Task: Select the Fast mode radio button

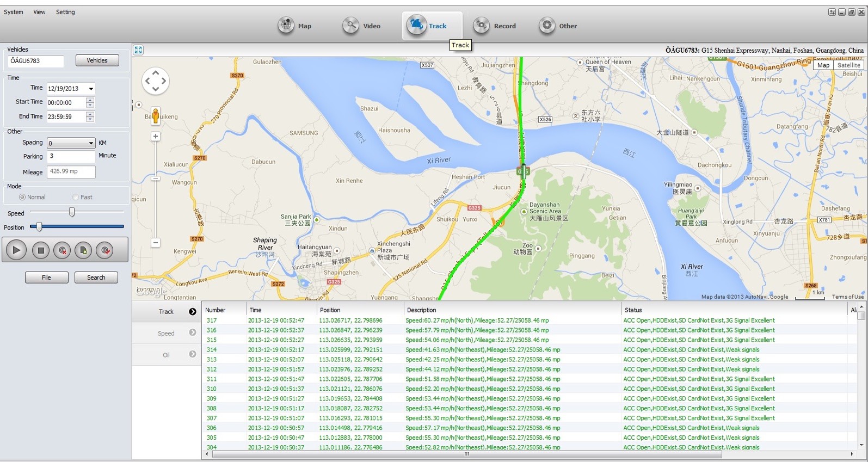Action: (x=76, y=197)
